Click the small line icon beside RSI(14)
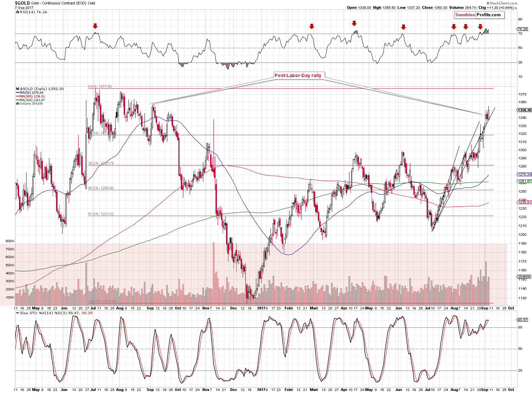 (18, 12)
